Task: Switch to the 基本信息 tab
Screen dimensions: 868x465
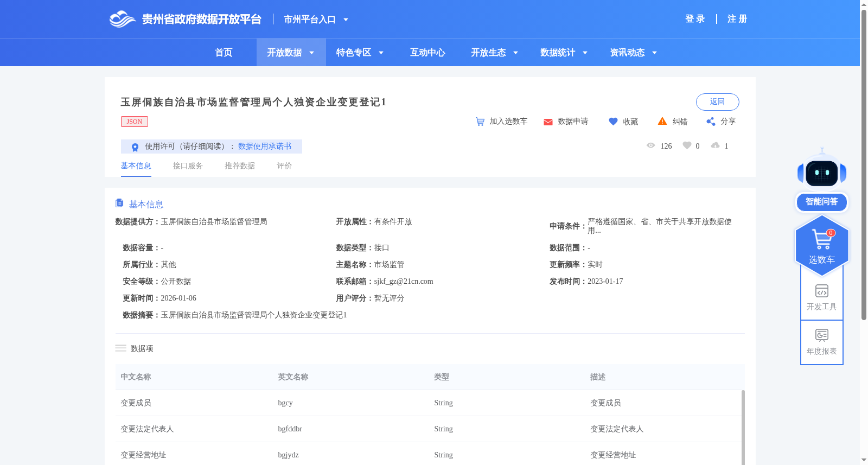Action: pyautogui.click(x=136, y=166)
